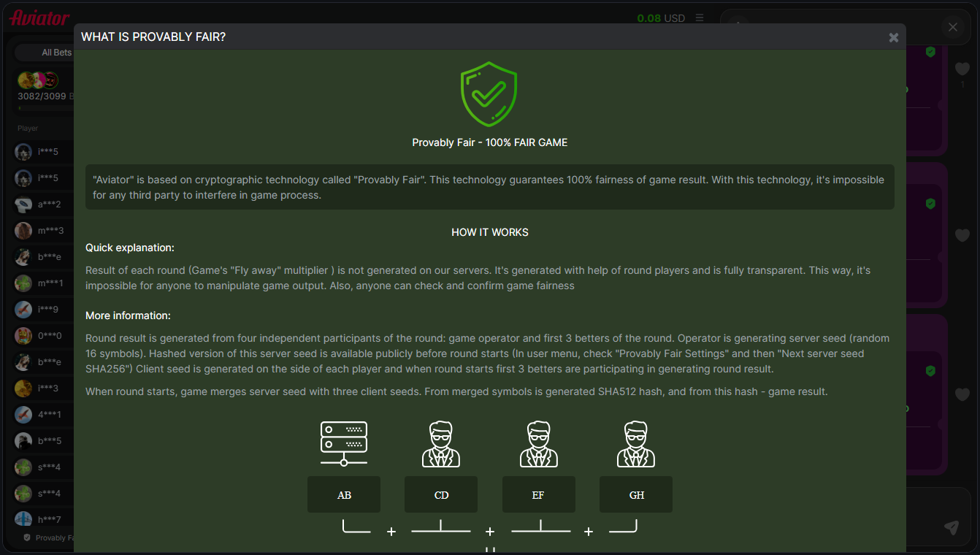The height and width of the screenshot is (555, 980).
Task: Click the CD client seed box
Action: [x=441, y=494]
